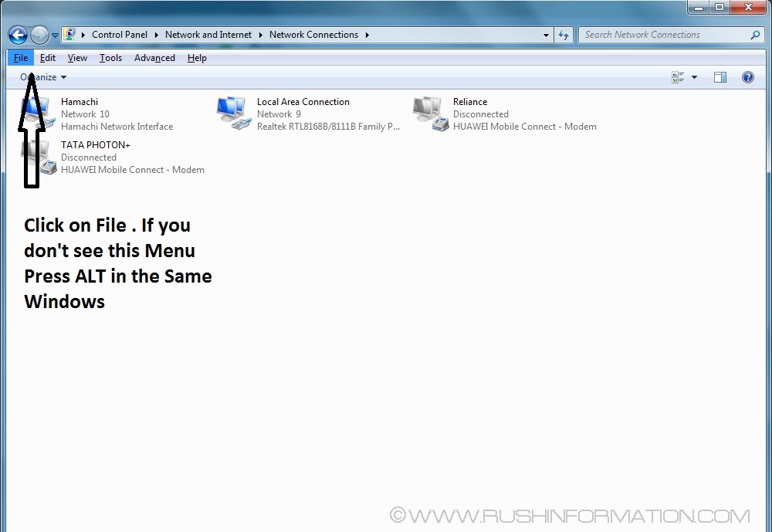This screenshot has height=532, width=772.
Task: Select the Reliance modem connection icon
Action: click(x=429, y=114)
